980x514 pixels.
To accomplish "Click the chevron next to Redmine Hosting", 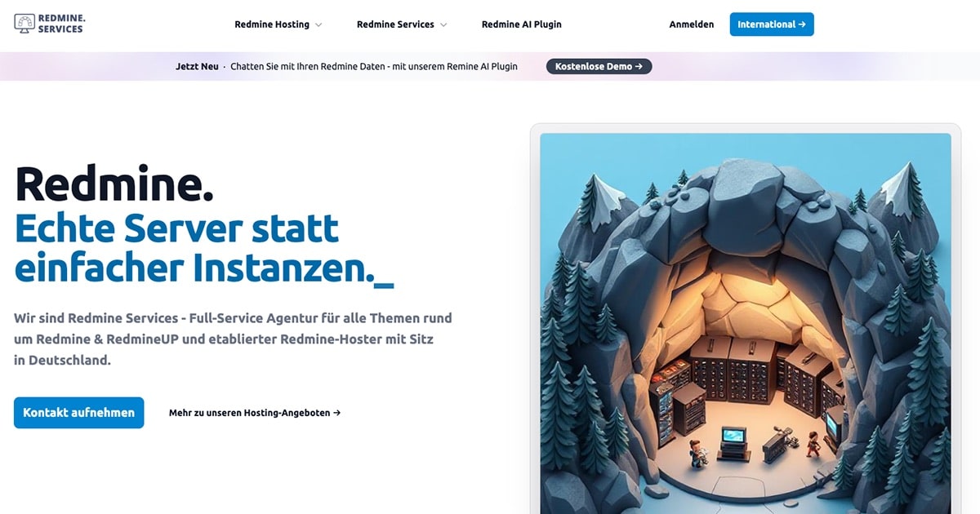I will [318, 24].
